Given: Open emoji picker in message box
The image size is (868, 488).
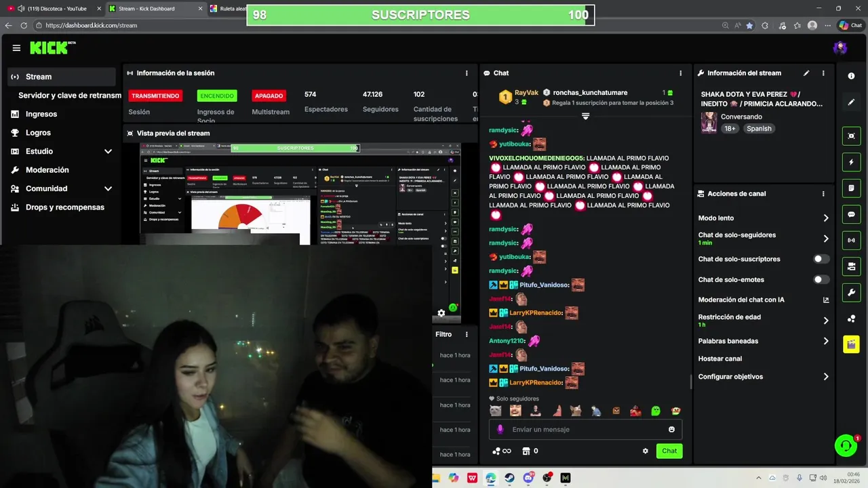Looking at the screenshot, I should [x=671, y=429].
